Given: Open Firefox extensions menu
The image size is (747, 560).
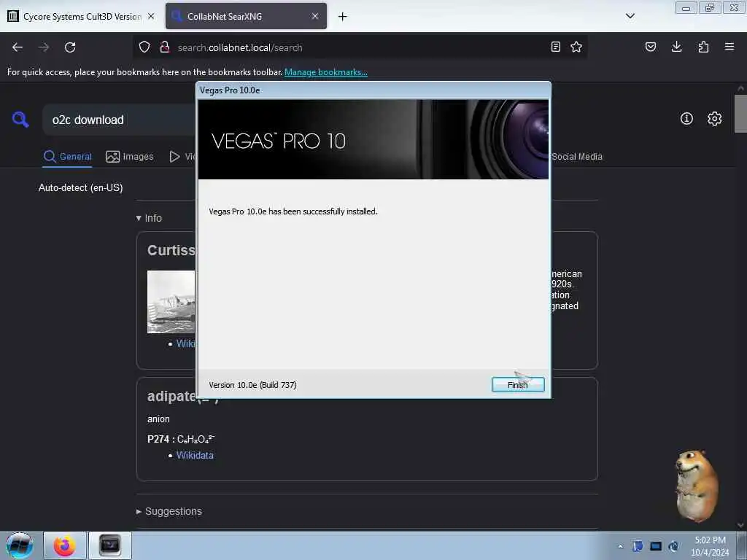Looking at the screenshot, I should (x=703, y=47).
